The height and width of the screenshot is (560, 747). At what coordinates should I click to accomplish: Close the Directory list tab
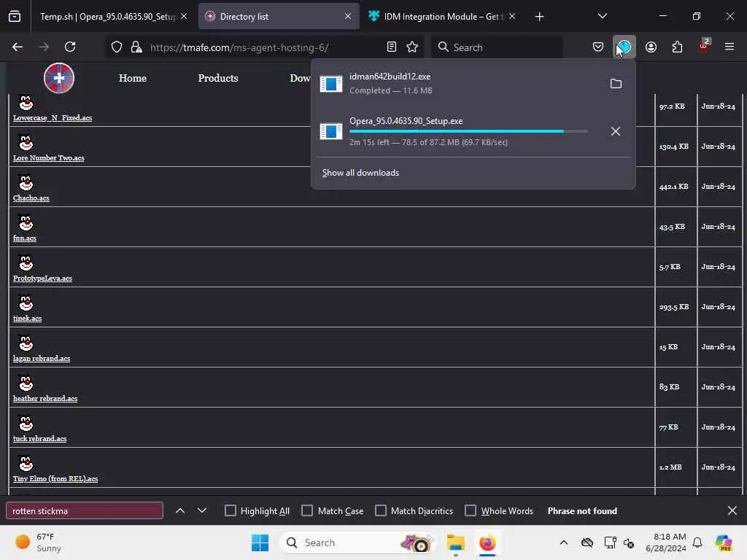348,16
